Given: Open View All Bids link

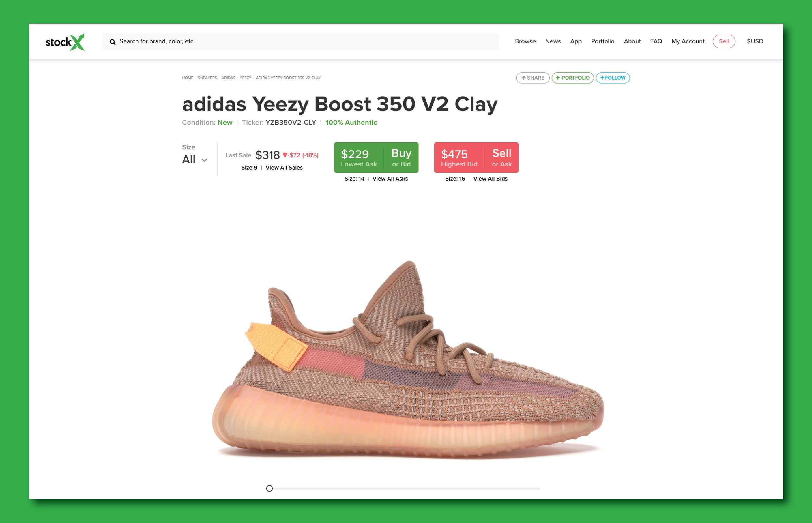Looking at the screenshot, I should 490,179.
